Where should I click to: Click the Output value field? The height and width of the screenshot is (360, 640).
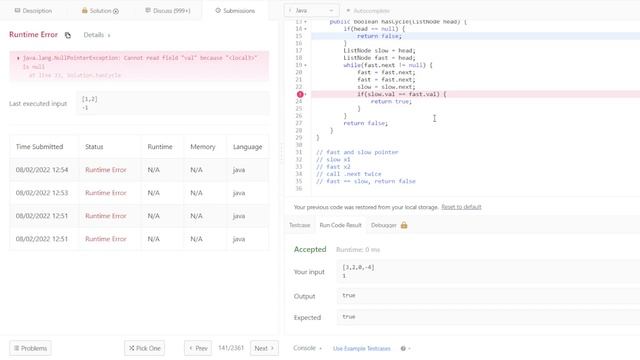tap(488, 296)
